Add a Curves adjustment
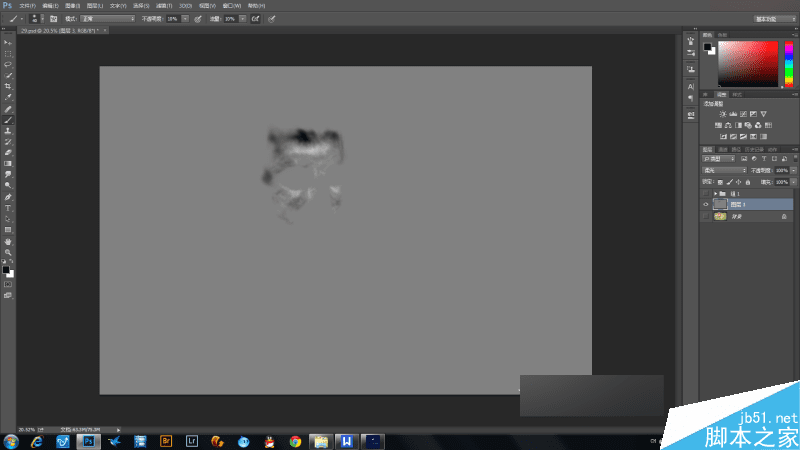 (x=743, y=114)
